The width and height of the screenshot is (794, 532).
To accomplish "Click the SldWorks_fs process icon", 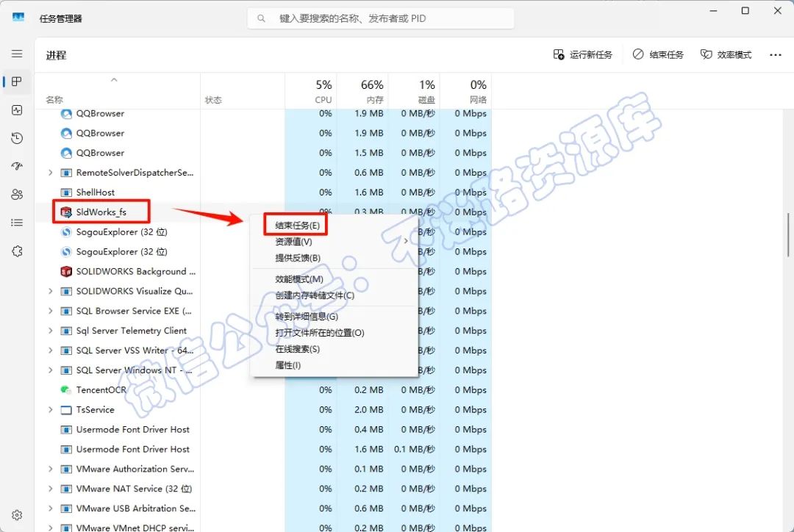I will tap(66, 212).
